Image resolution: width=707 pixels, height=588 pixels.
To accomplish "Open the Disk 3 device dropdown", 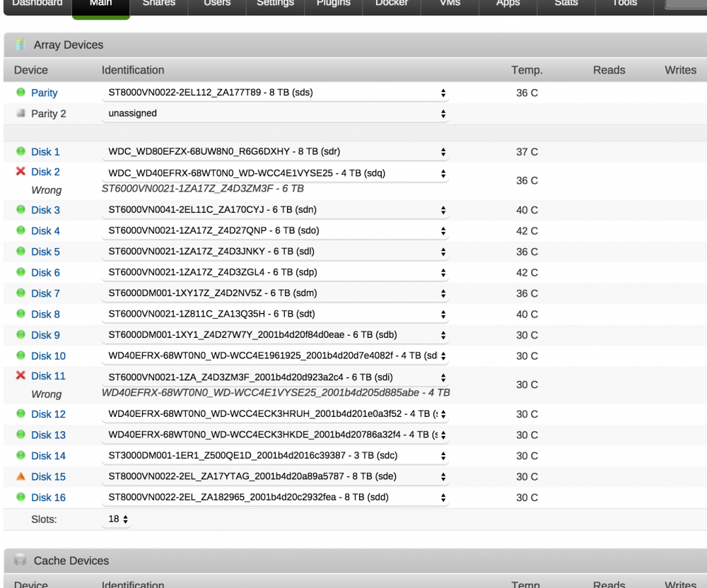I will point(275,210).
